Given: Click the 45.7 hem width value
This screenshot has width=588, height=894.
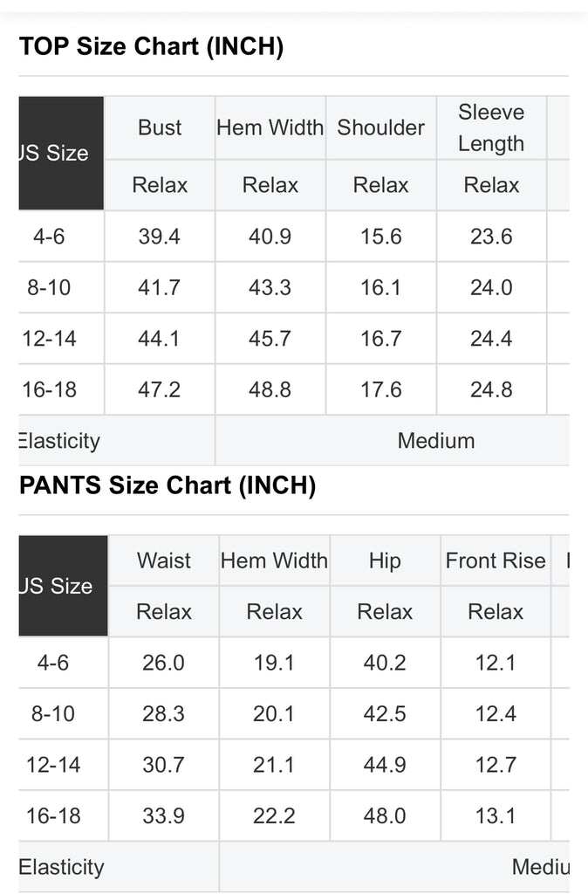Looking at the screenshot, I should pyautogui.click(x=270, y=339).
